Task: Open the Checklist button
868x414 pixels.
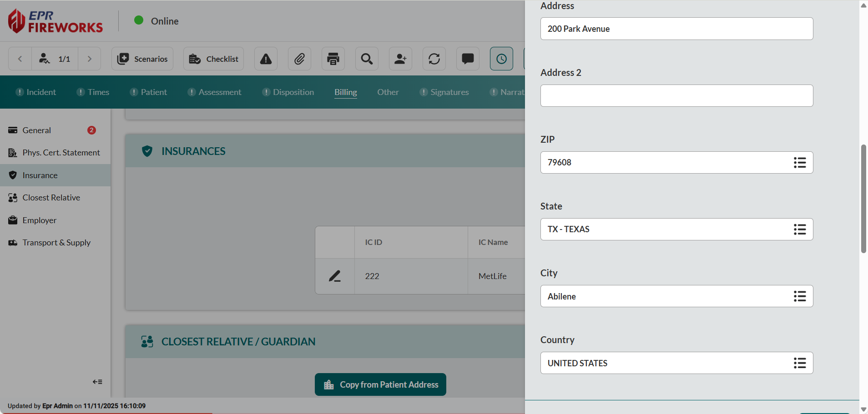Action: point(213,59)
